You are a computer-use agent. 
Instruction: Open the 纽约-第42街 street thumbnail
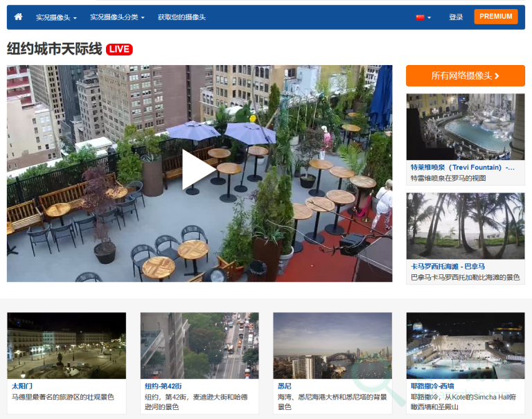(199, 345)
